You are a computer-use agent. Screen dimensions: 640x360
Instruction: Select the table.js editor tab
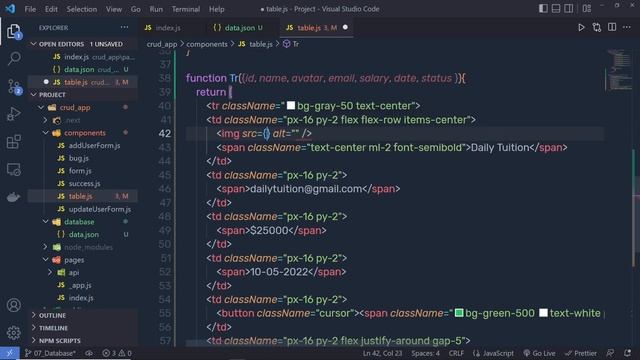pyautogui.click(x=317, y=28)
